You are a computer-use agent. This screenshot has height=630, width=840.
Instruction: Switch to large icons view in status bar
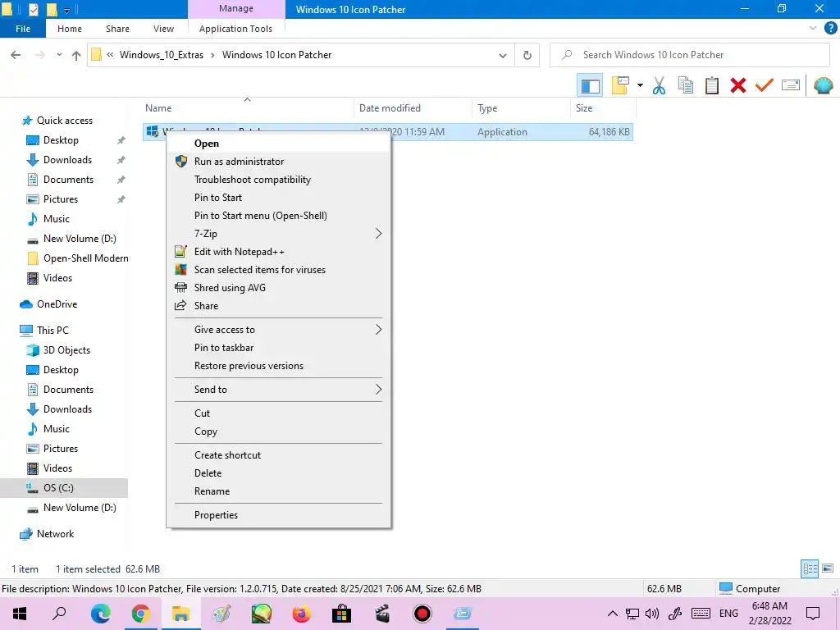tap(828, 568)
